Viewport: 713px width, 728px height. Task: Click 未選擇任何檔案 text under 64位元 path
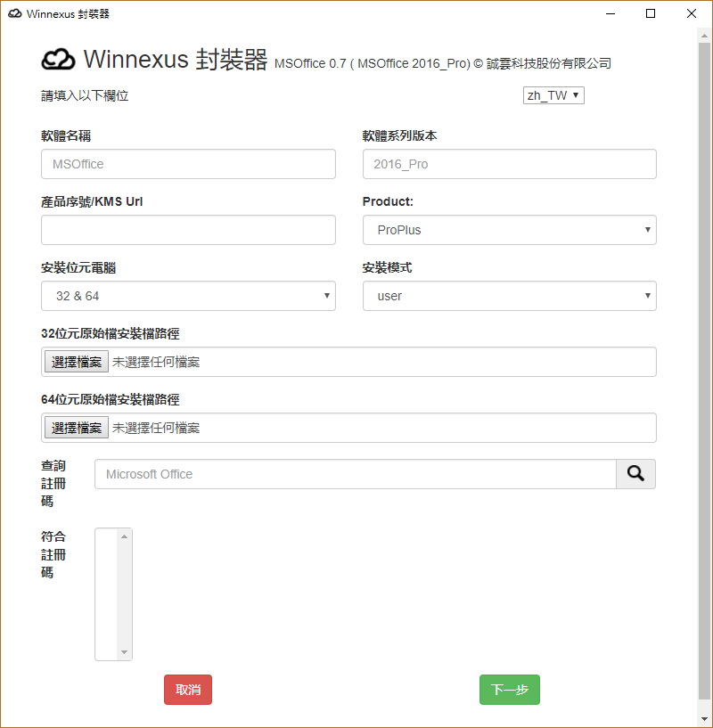pos(156,428)
